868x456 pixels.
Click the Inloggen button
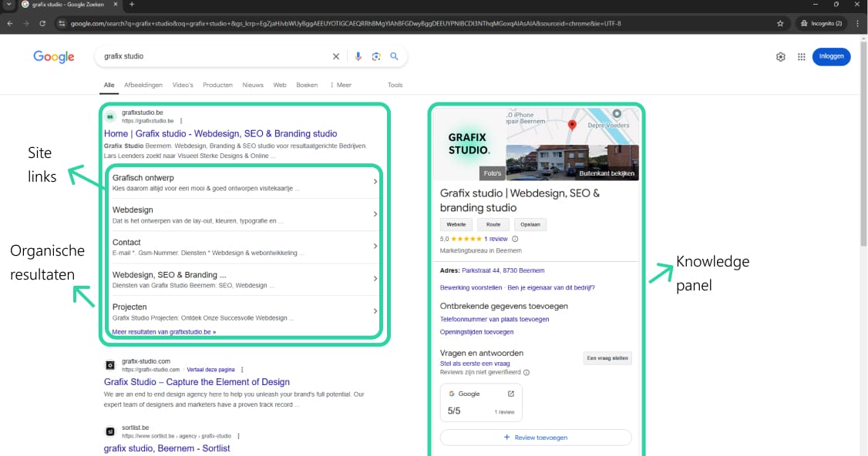click(831, 56)
